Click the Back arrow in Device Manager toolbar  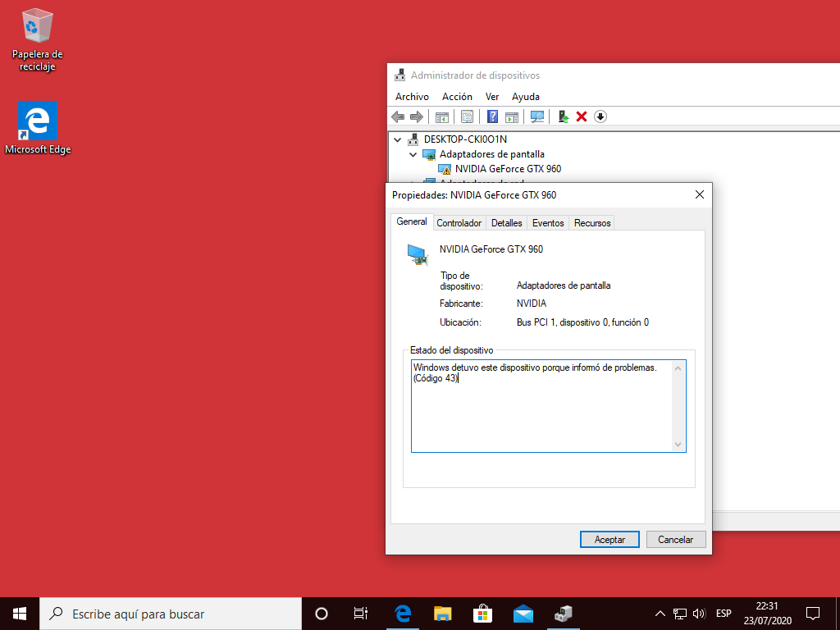398,116
